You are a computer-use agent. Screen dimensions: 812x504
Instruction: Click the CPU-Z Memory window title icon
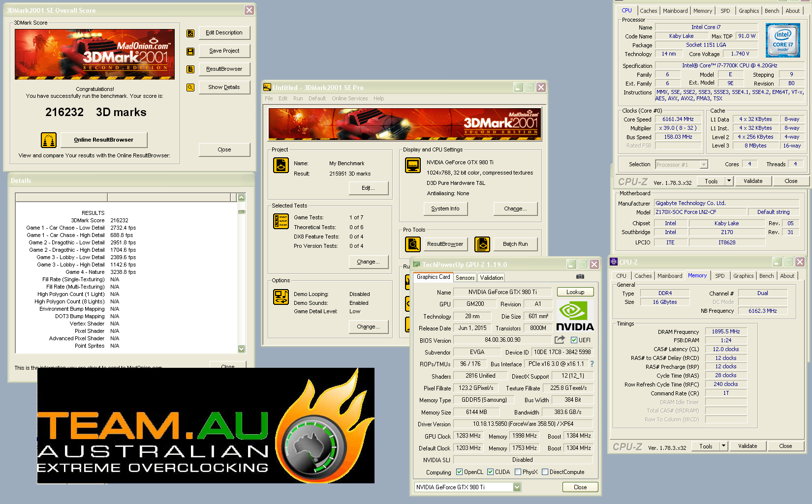(614, 262)
